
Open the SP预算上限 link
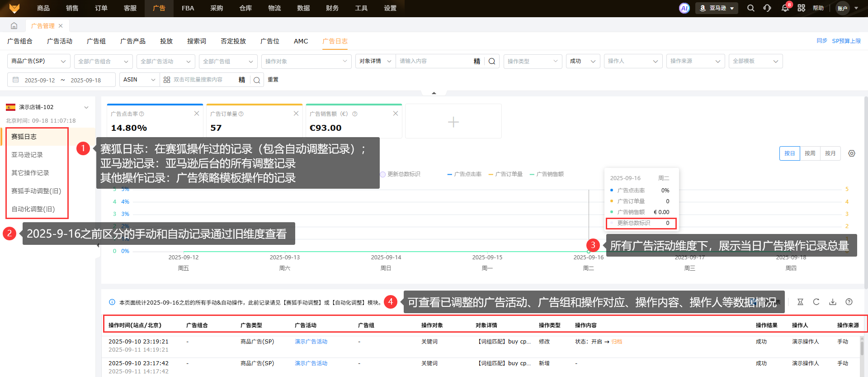point(846,41)
